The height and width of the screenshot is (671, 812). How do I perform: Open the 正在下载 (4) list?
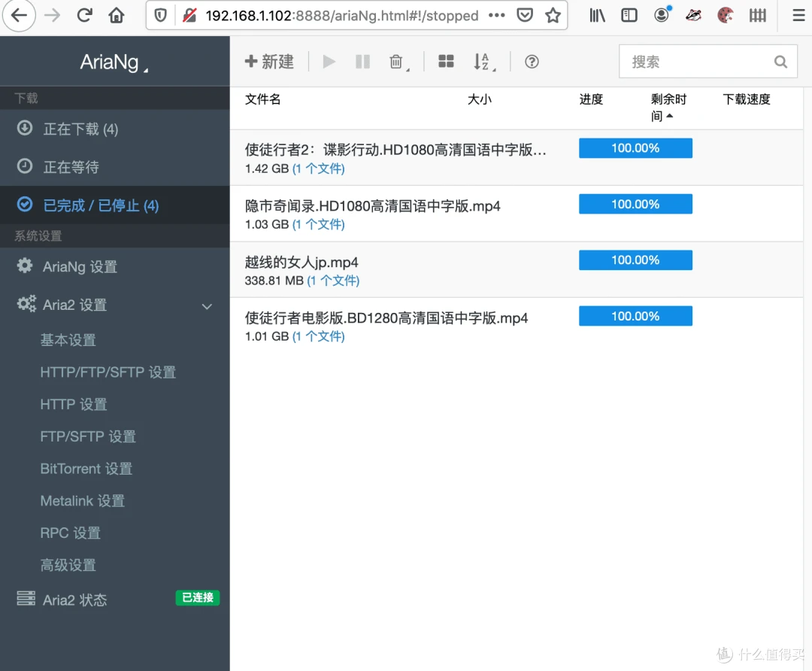(115, 129)
